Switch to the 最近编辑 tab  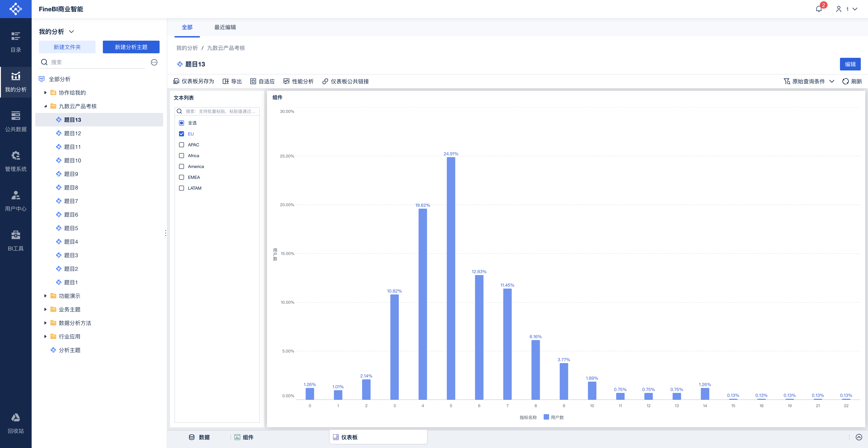point(225,27)
